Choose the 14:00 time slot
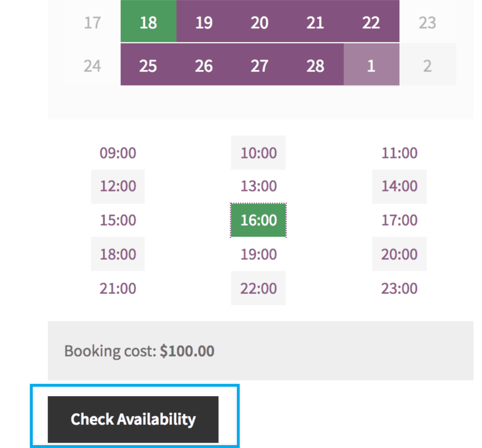 [399, 186]
